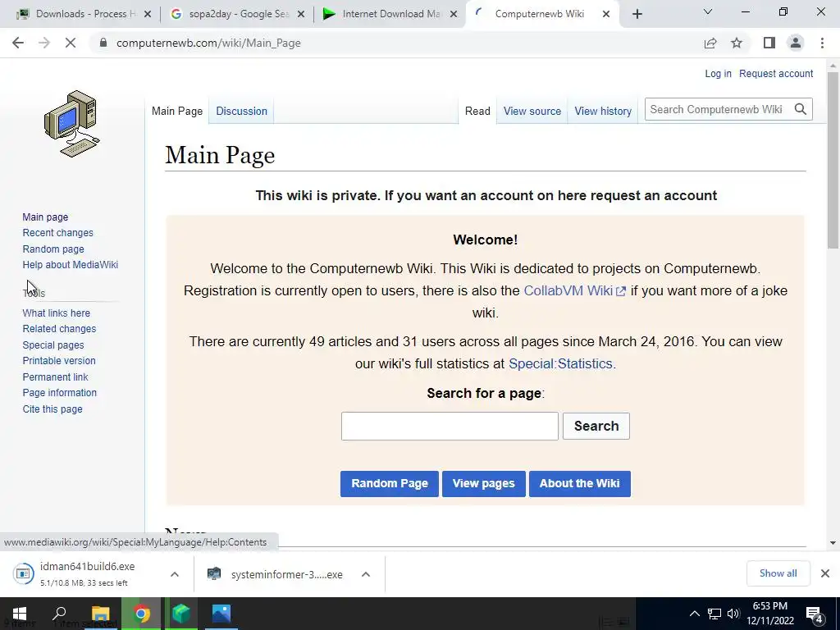Open Recent changes in the sidebar
The width and height of the screenshot is (840, 630).
(58, 232)
